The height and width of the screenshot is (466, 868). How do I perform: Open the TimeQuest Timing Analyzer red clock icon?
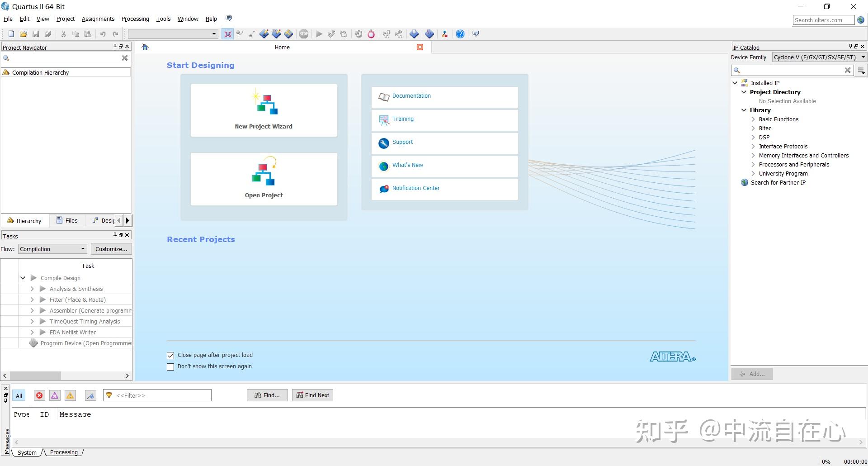point(371,34)
